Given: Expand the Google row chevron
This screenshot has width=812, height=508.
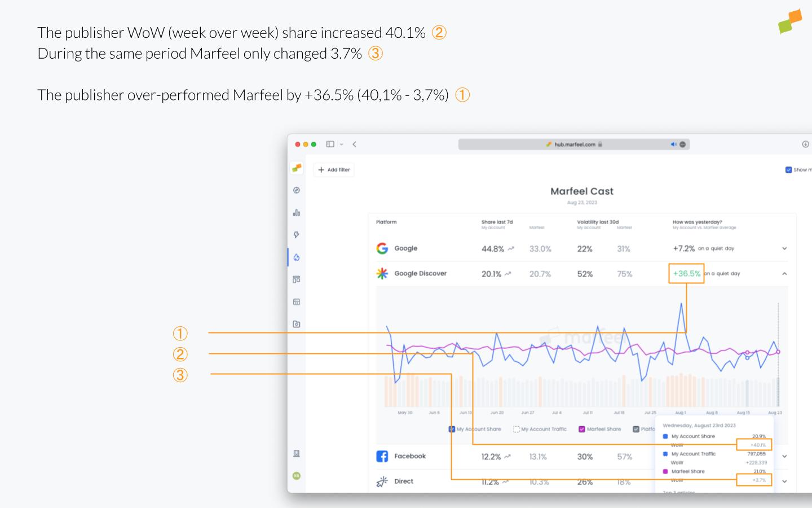Looking at the screenshot, I should [784, 248].
